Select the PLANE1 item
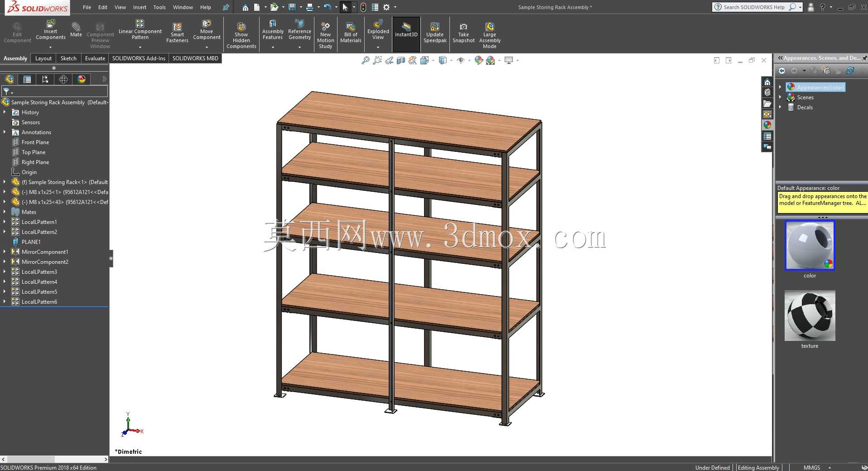Viewport: 868px width, 471px height. (31, 242)
